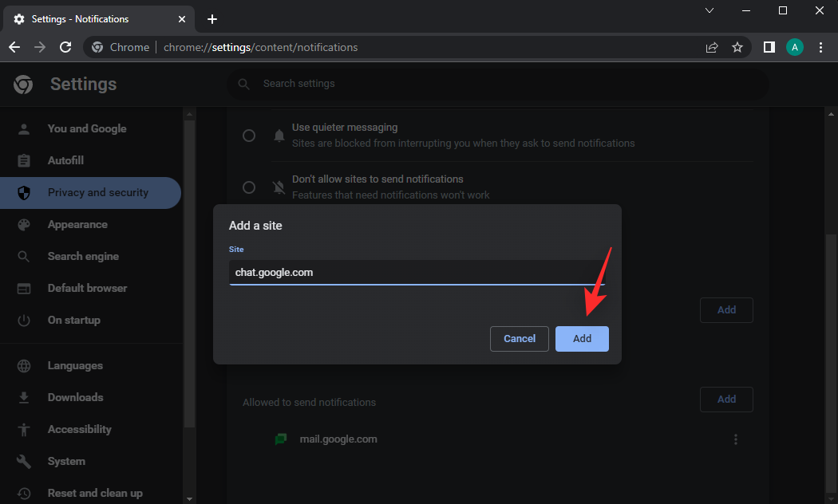This screenshot has height=504, width=838.
Task: Toggle the side panel icon
Action: click(769, 48)
